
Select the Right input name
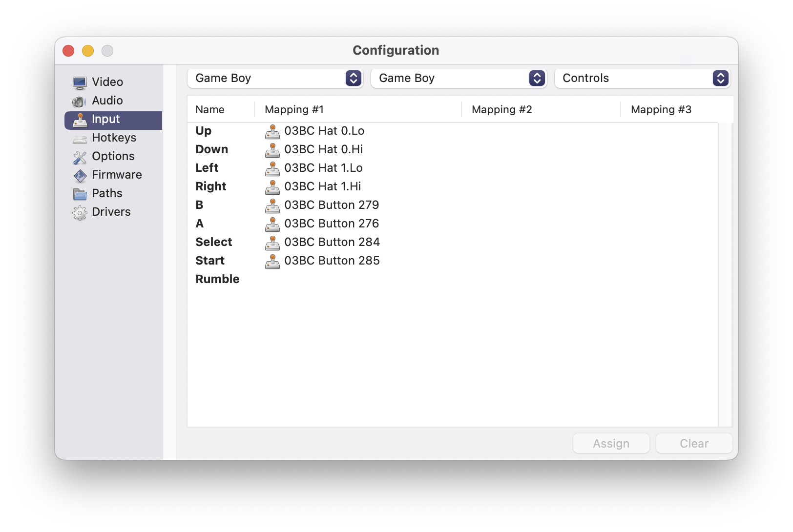(211, 186)
